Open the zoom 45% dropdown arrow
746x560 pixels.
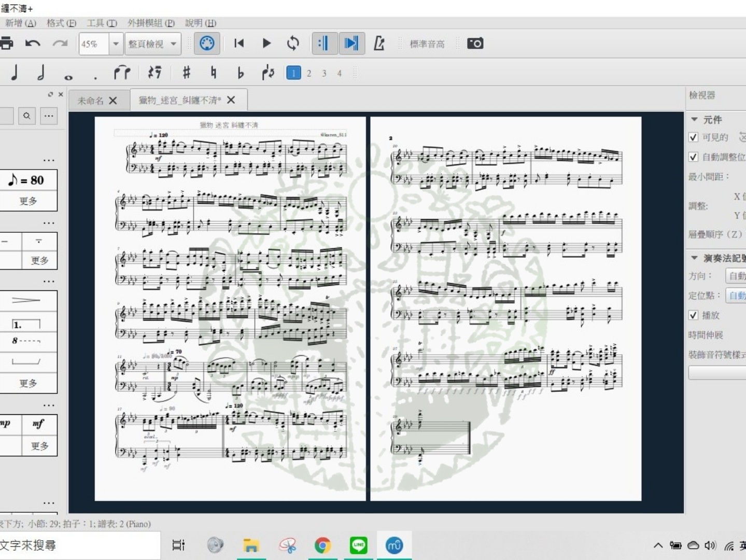(x=116, y=44)
